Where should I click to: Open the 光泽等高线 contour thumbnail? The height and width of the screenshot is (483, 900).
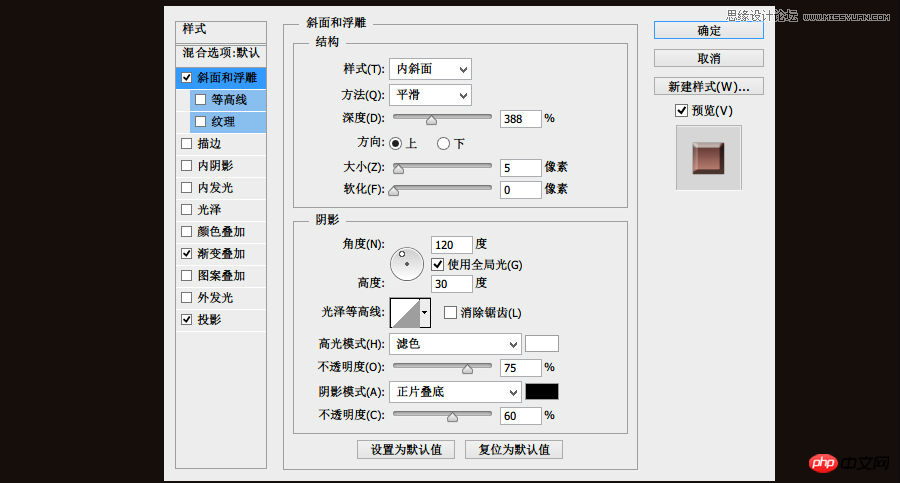[405, 313]
